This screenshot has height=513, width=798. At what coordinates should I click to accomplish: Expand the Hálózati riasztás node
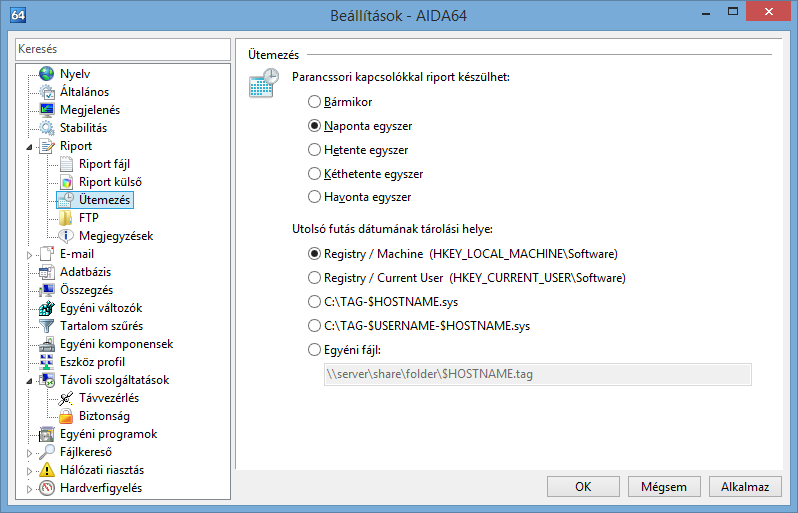pyautogui.click(x=29, y=471)
